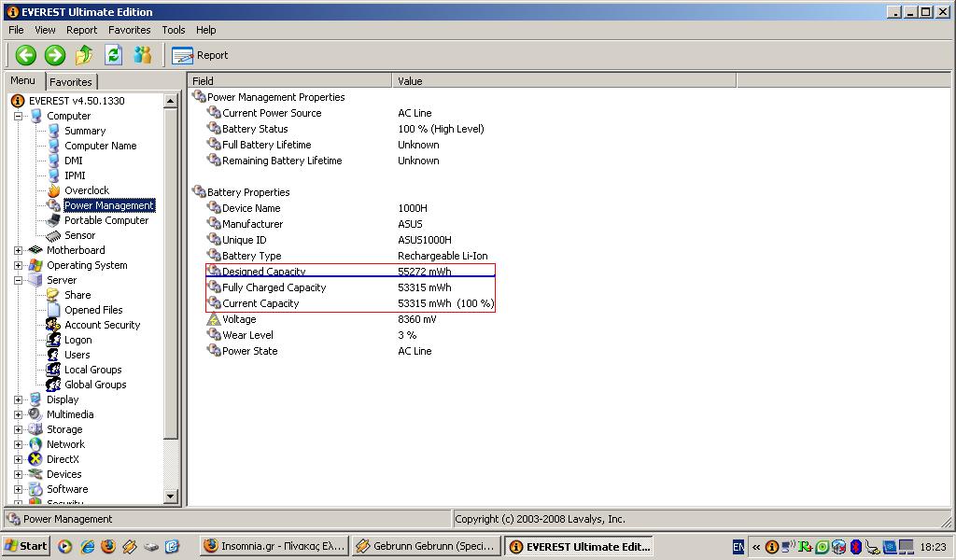Switch to the Insomnia.gr Firefox taskbar window
The height and width of the screenshot is (560, 956).
click(274, 546)
